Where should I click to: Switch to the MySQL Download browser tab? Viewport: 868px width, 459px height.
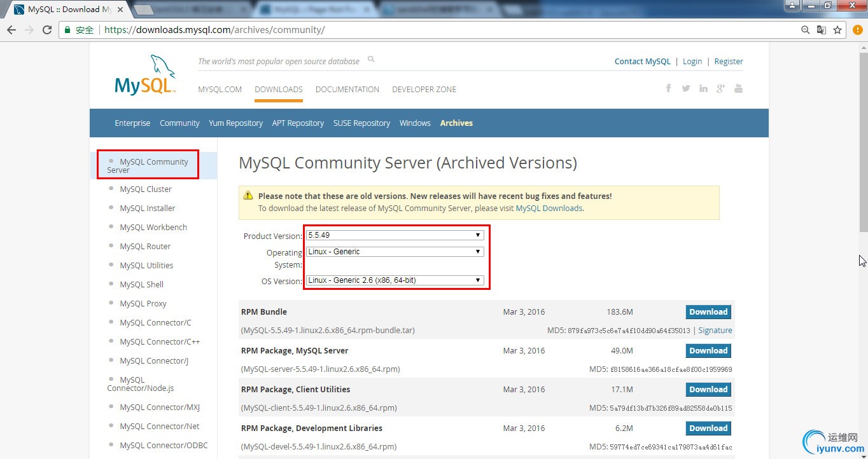pyautogui.click(x=68, y=10)
